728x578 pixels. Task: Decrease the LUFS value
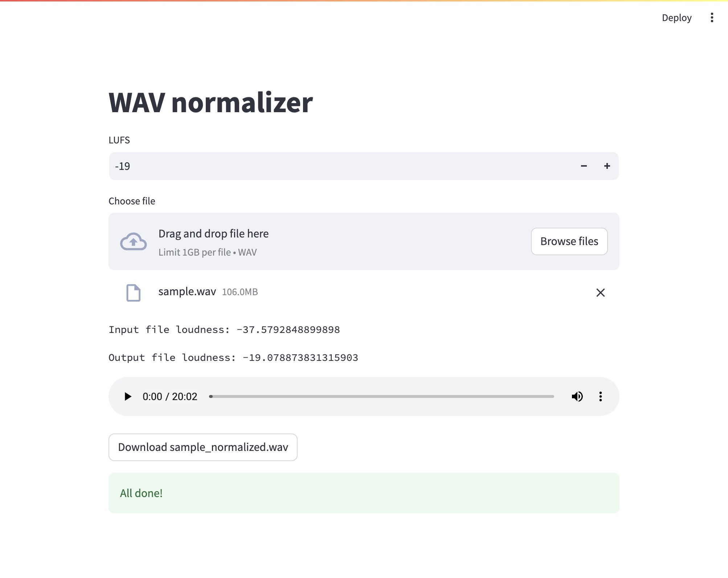(x=584, y=166)
